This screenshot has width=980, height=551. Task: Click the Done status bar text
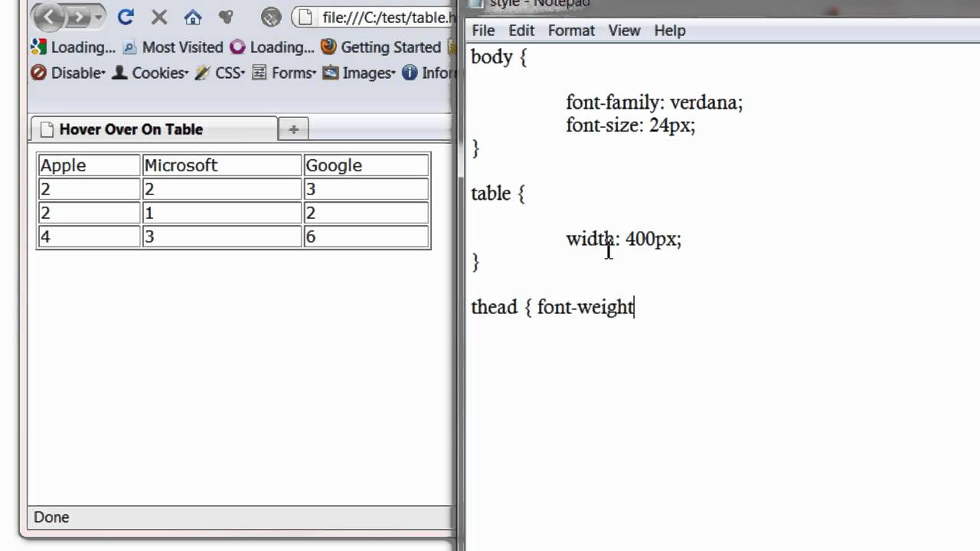point(51,517)
